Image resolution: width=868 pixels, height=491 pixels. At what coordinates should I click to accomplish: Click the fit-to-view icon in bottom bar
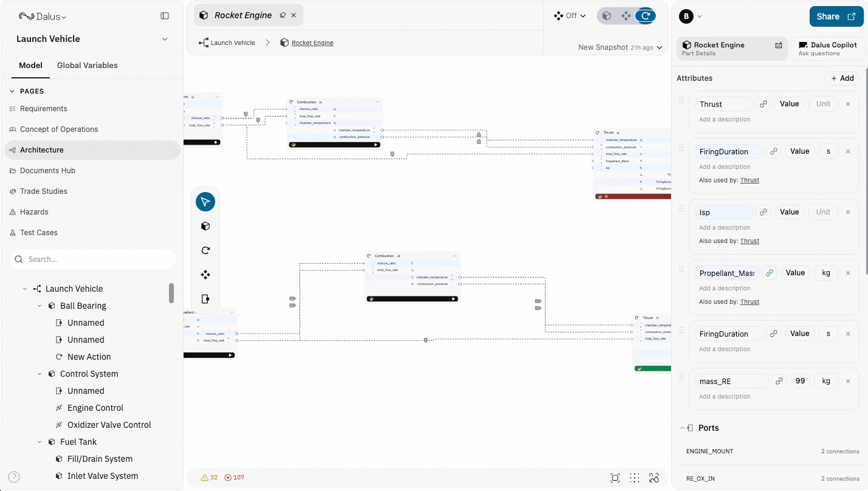coord(615,478)
